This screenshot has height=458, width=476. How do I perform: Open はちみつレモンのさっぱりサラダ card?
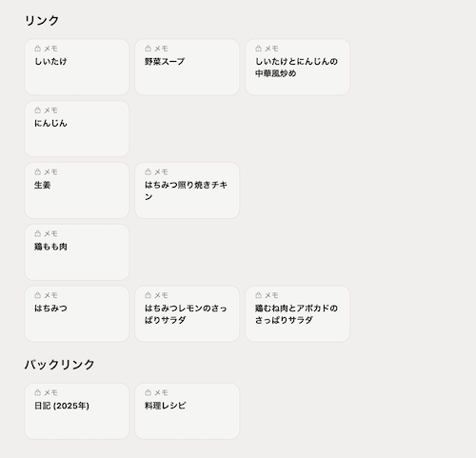coord(188,314)
